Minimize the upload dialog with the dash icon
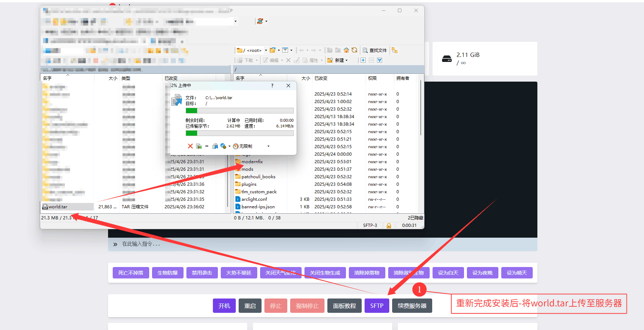 [x=207, y=146]
